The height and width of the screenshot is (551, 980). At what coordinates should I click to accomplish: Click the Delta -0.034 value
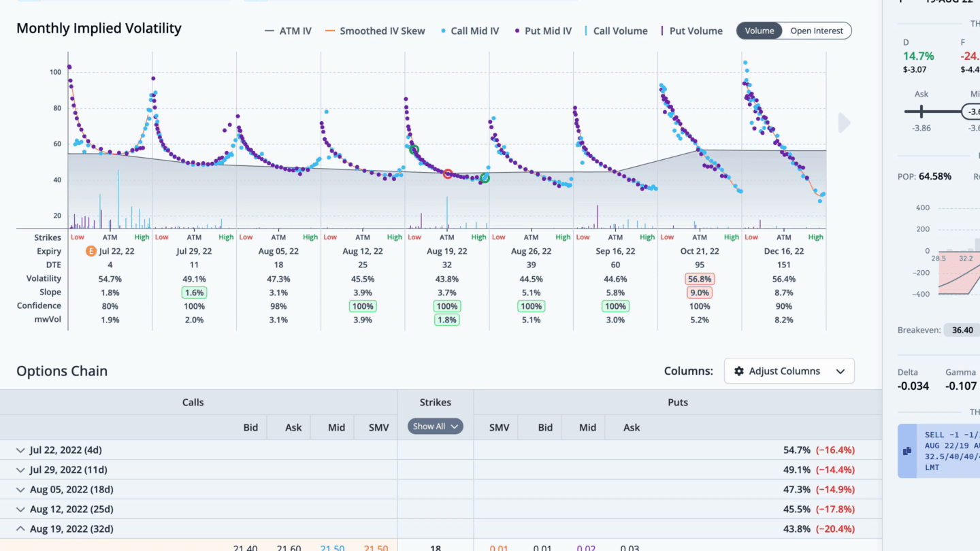[913, 386]
